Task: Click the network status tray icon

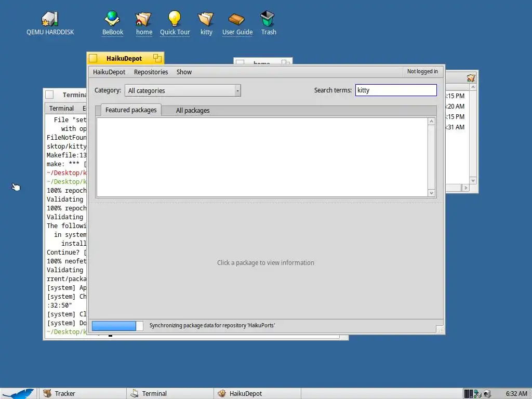Action: (x=478, y=394)
